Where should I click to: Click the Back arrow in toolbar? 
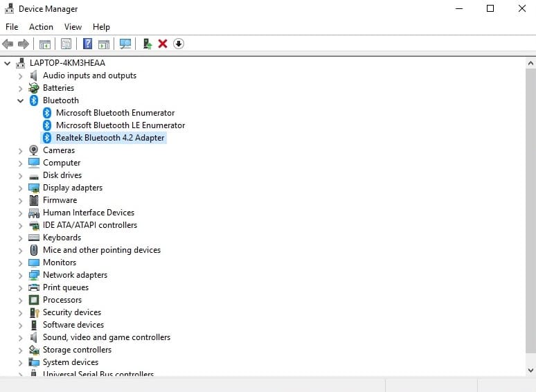coord(8,44)
